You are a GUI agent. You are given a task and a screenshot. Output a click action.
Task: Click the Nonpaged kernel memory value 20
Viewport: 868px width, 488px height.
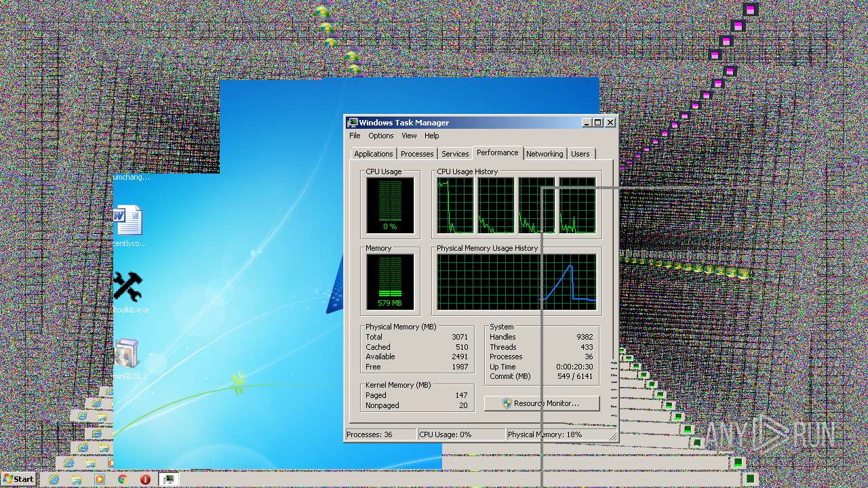[464, 405]
